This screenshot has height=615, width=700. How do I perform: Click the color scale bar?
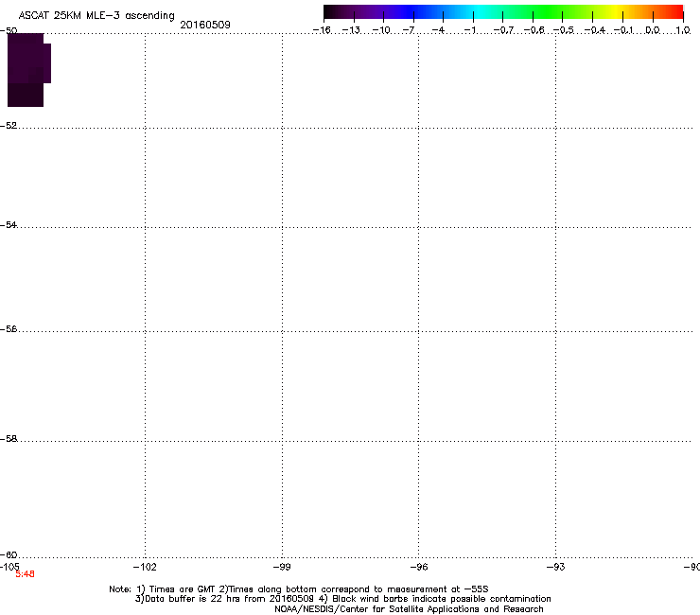(x=503, y=12)
